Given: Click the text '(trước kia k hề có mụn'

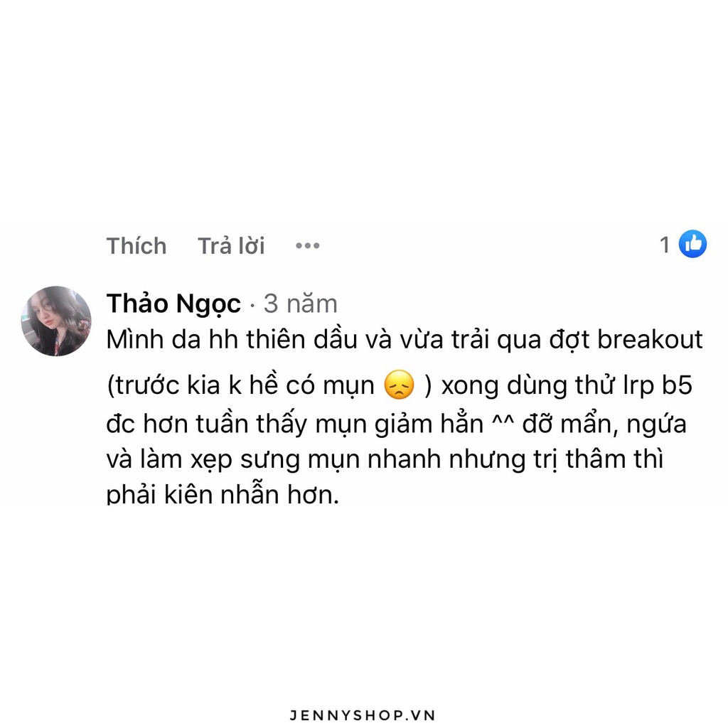Looking at the screenshot, I should 240,385.
